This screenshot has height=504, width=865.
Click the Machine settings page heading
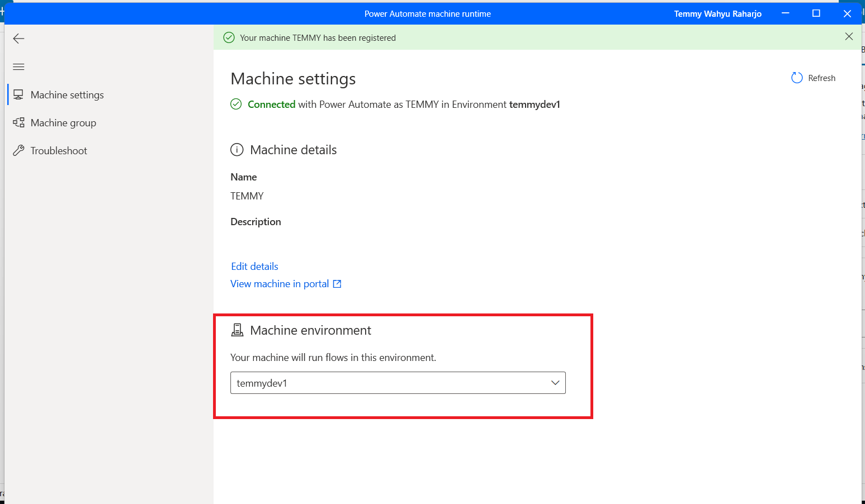click(x=293, y=79)
